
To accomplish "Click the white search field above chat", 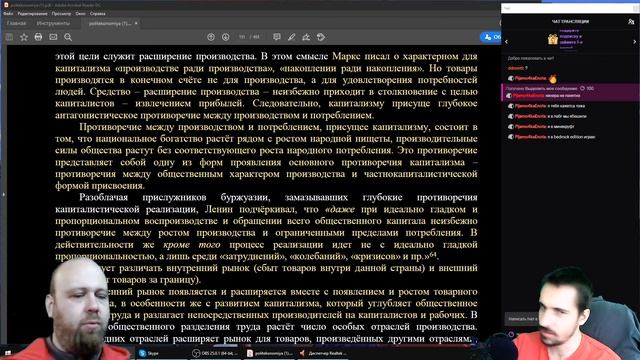I will [570, 8].
